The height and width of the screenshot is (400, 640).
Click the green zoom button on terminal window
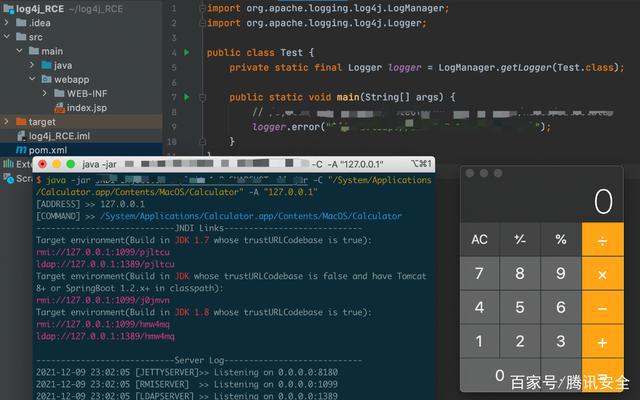[x=71, y=164]
